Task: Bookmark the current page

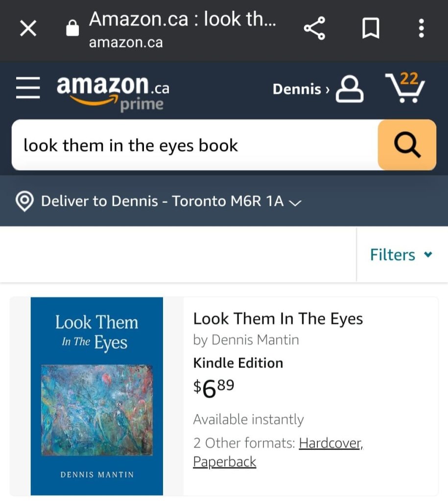Action: tap(370, 29)
